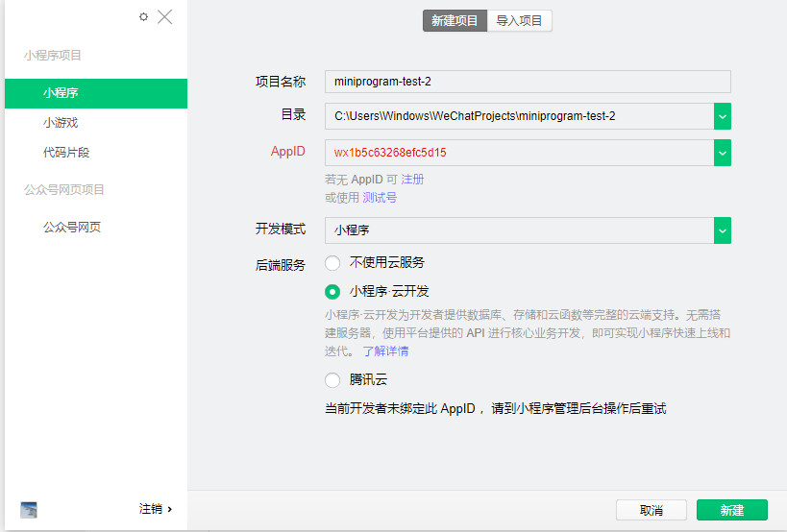Image resolution: width=787 pixels, height=532 pixels.
Task: Click the AppID input field
Action: 519,153
